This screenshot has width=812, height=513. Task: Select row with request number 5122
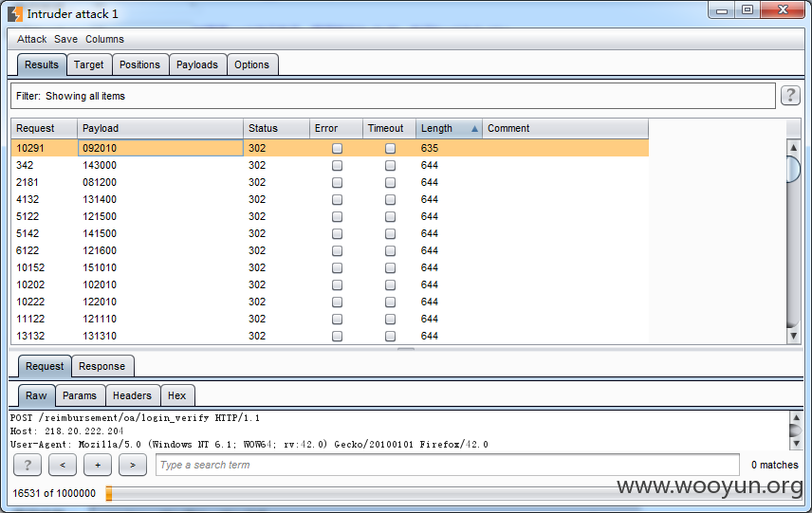330,217
